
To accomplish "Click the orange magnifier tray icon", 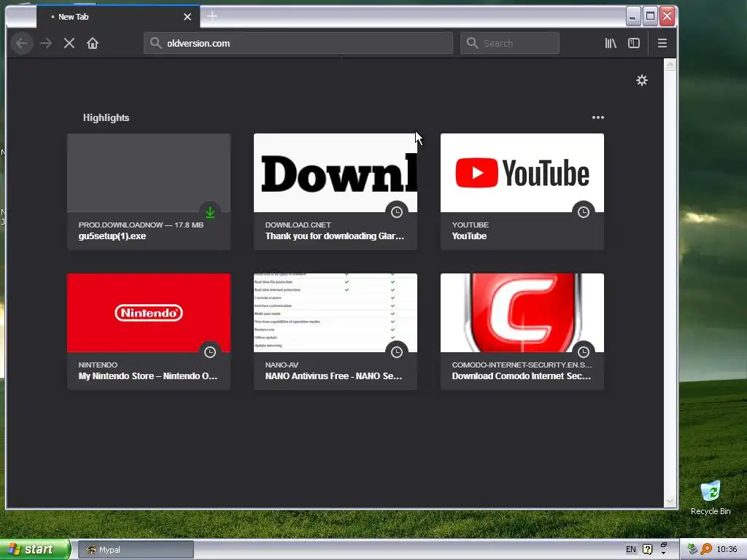I will (706, 550).
